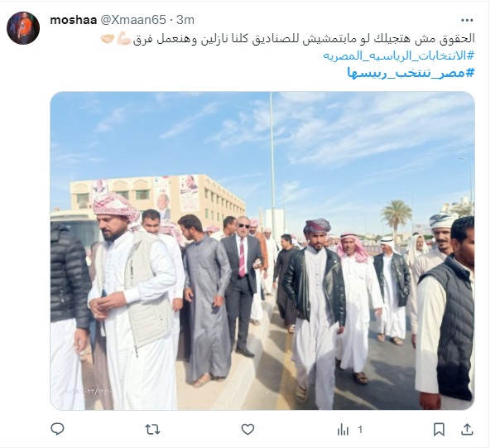Visit the moshaa display name link

coord(74,20)
